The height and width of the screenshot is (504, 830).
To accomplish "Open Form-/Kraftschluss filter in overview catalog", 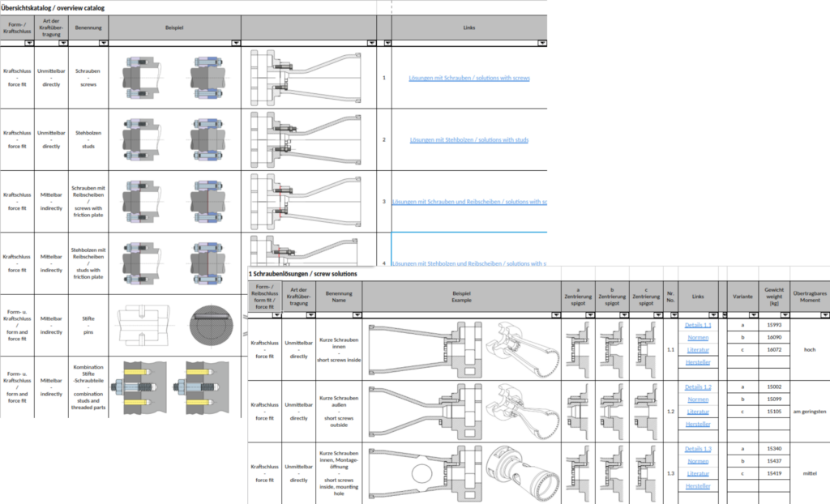I will [x=29, y=43].
